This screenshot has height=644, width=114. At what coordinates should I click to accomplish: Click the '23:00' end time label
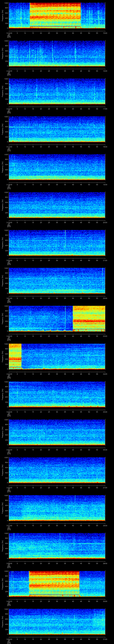pos(105,336)
